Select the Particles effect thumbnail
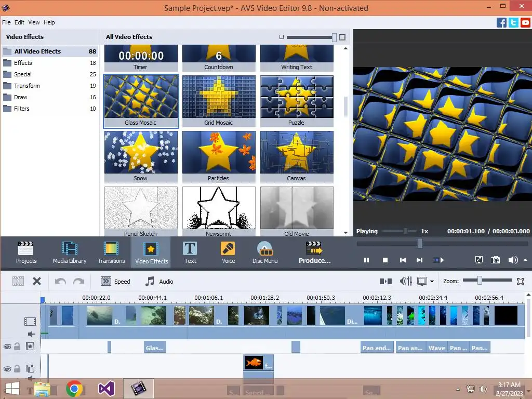 (219, 156)
